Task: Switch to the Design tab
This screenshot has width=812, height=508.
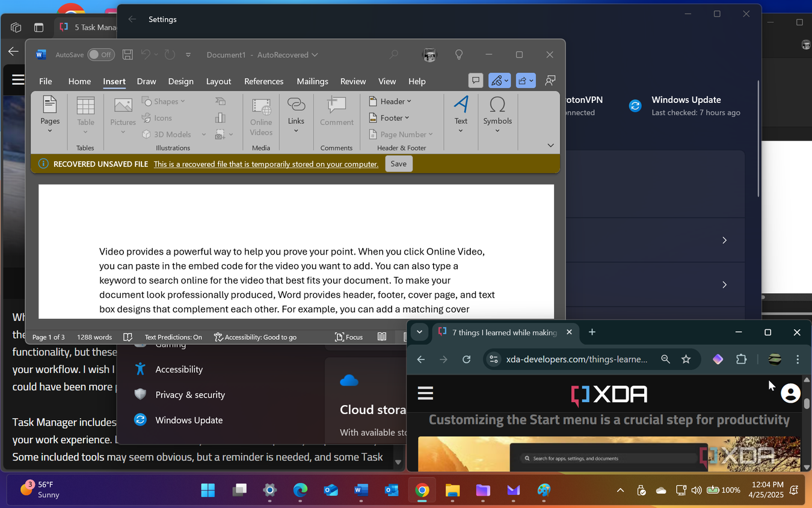Action: [180, 81]
